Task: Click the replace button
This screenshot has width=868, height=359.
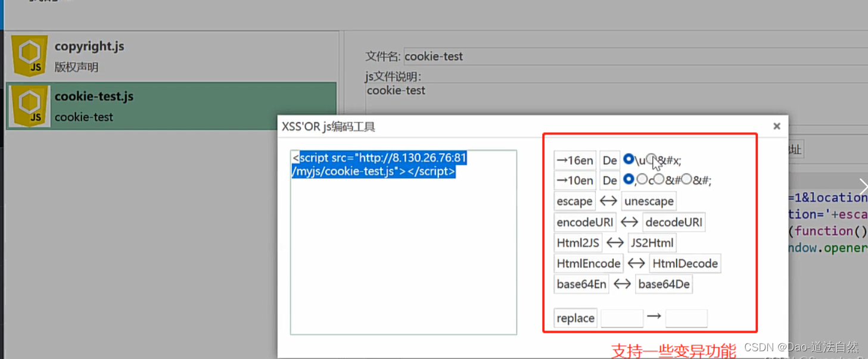Action: click(575, 319)
